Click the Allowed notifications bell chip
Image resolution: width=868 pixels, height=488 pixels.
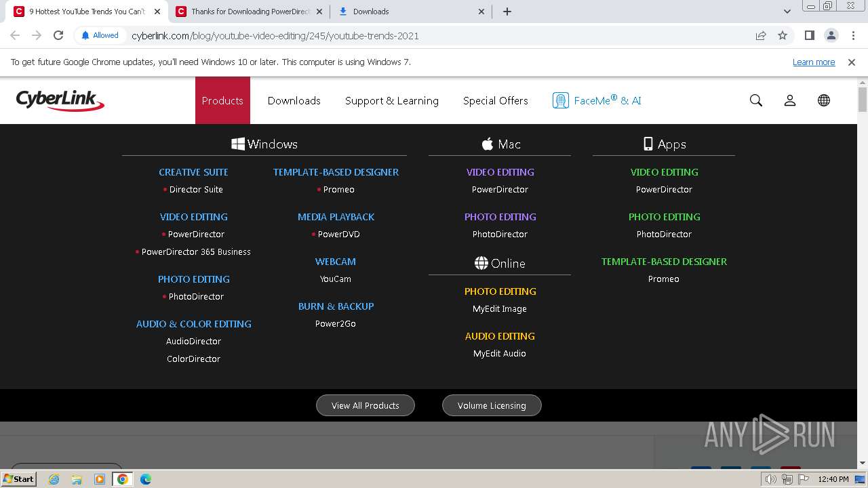click(x=100, y=35)
